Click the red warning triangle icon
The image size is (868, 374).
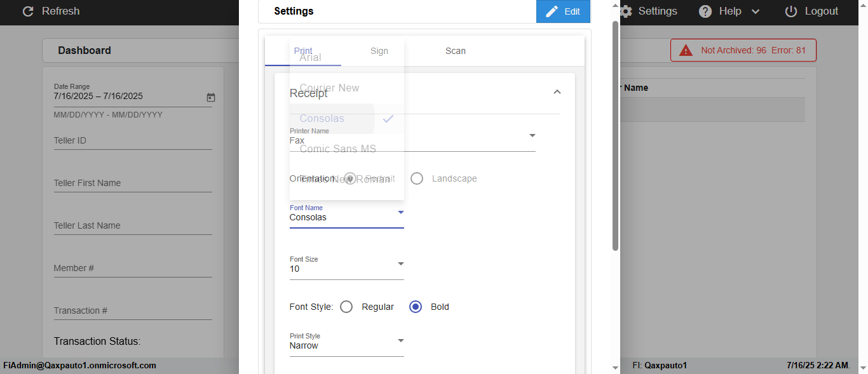point(686,50)
